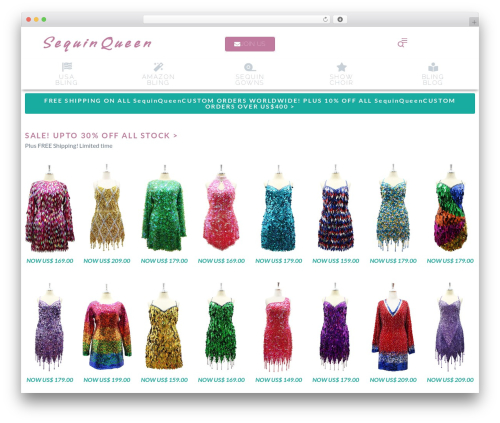View the red, white and blue sequin dress
Image resolution: width=500 pixels, height=423 pixels.
pos(336,208)
